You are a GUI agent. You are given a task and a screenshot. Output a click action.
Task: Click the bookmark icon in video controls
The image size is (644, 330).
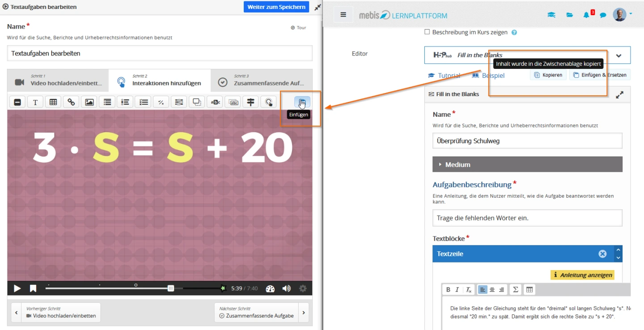pyautogui.click(x=33, y=288)
